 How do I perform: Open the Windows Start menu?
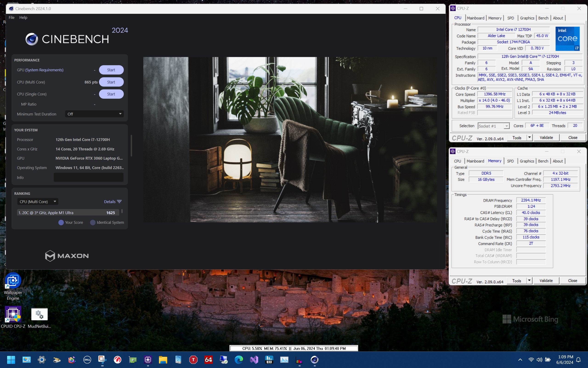[11, 359]
